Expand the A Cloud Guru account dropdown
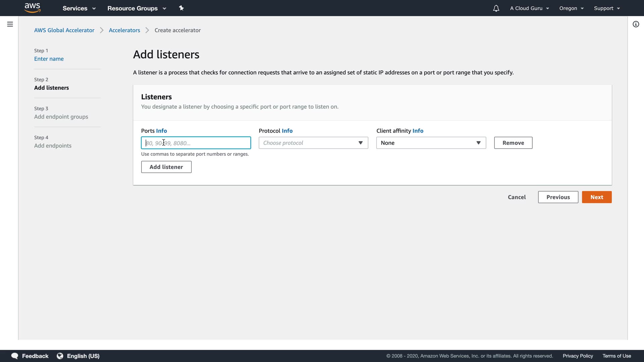The height and width of the screenshot is (362, 644). click(529, 8)
